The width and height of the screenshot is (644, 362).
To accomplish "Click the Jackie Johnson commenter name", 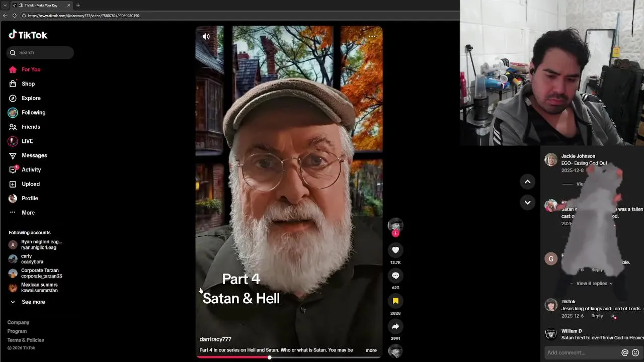I will click(x=578, y=156).
